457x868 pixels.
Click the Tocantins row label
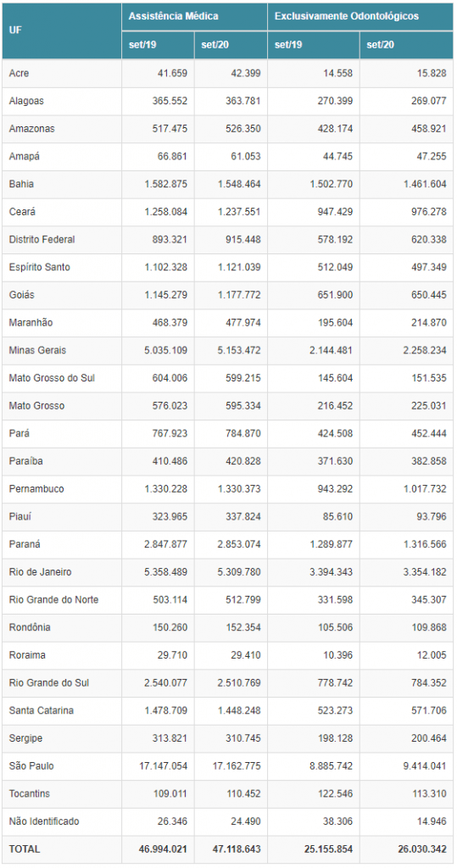30,793
